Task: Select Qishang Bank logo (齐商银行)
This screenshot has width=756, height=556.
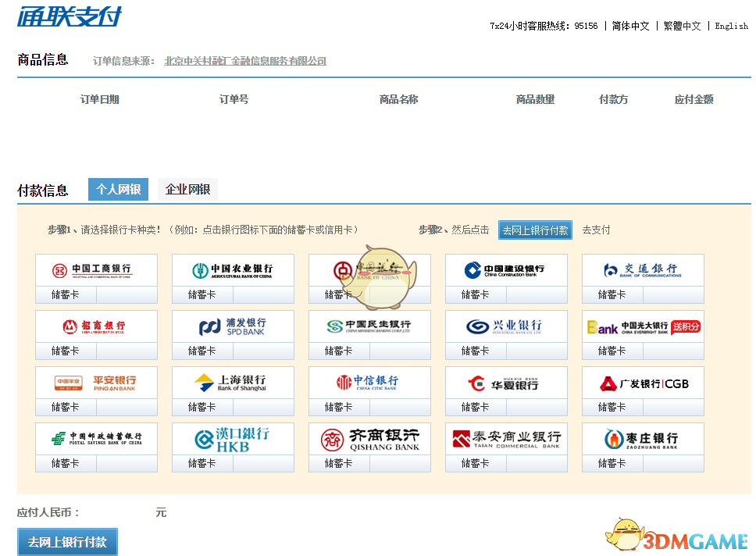Action: pos(369,439)
